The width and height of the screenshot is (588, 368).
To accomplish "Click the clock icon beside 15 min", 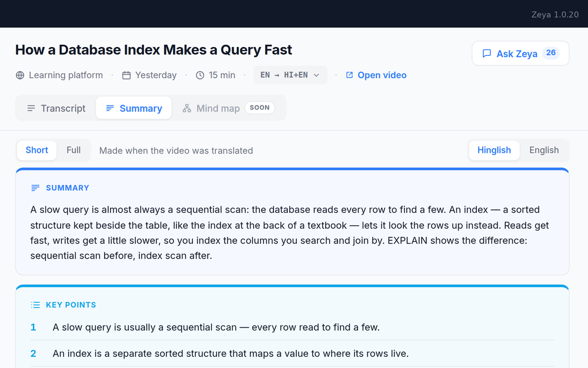I will (x=200, y=75).
